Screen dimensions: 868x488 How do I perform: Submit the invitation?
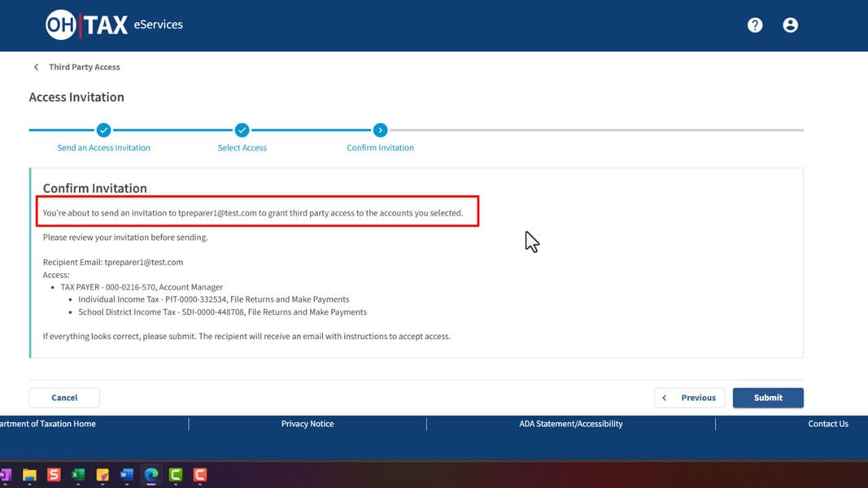click(x=768, y=397)
